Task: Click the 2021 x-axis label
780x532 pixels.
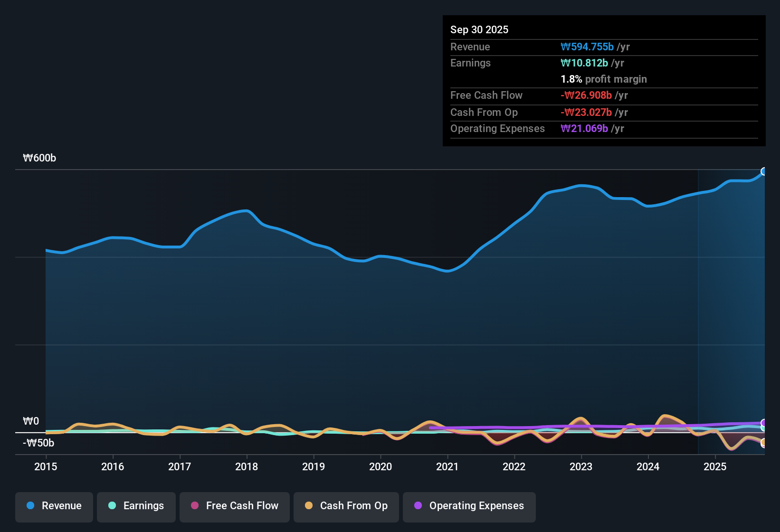Action: 447,467
